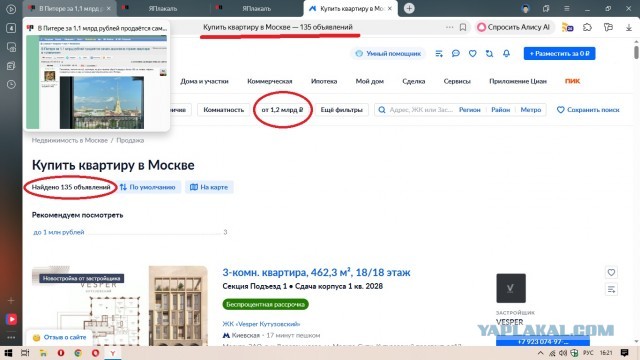Viewport: 640px width, 360px height.
Task: Open the first ЯПлакалъ tab
Action: tap(163, 8)
